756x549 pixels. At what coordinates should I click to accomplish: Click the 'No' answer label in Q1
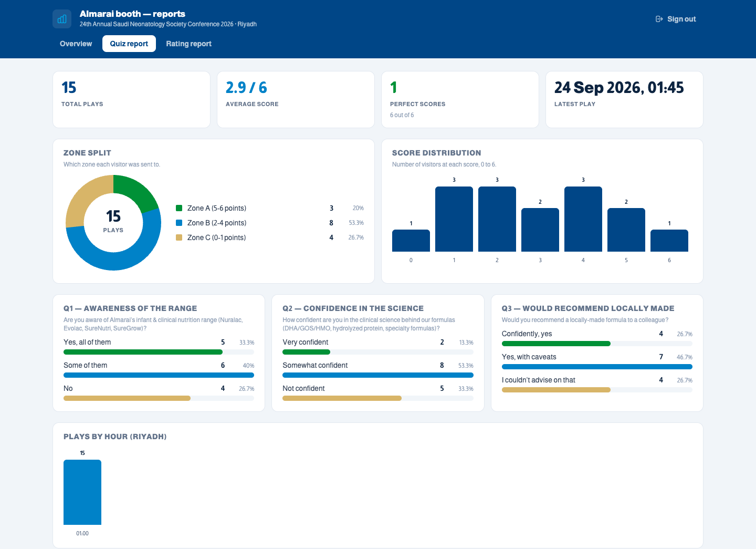(x=68, y=388)
